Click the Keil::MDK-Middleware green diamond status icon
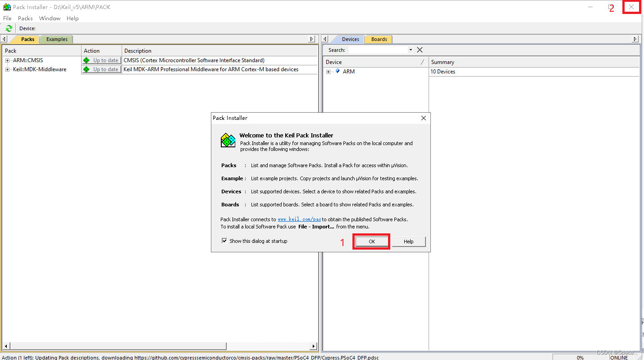 [x=87, y=69]
